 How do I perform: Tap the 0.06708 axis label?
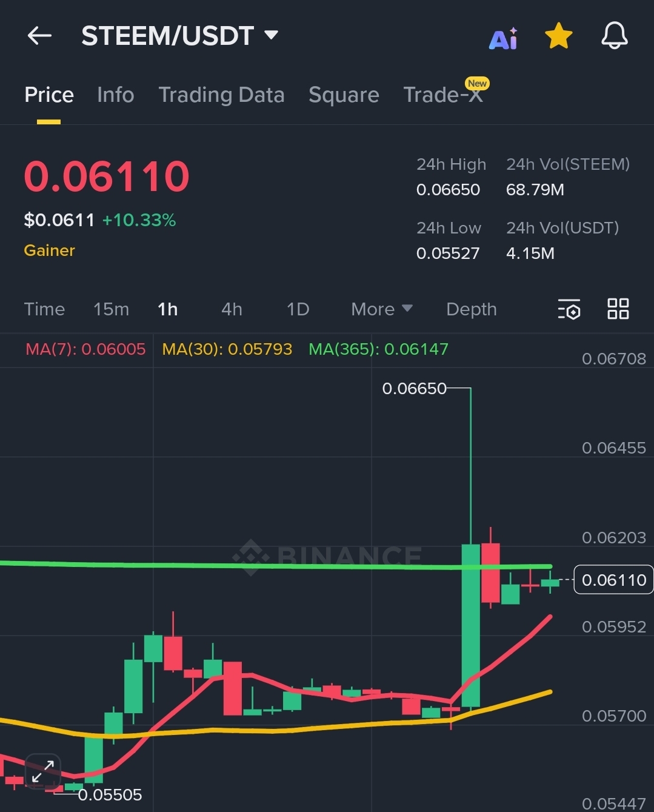tap(613, 359)
